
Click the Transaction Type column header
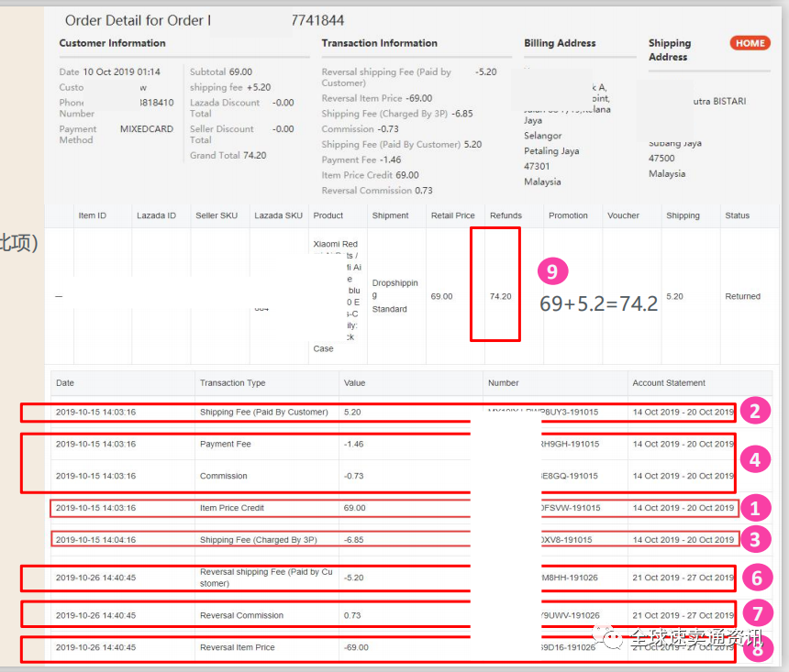pyautogui.click(x=232, y=382)
